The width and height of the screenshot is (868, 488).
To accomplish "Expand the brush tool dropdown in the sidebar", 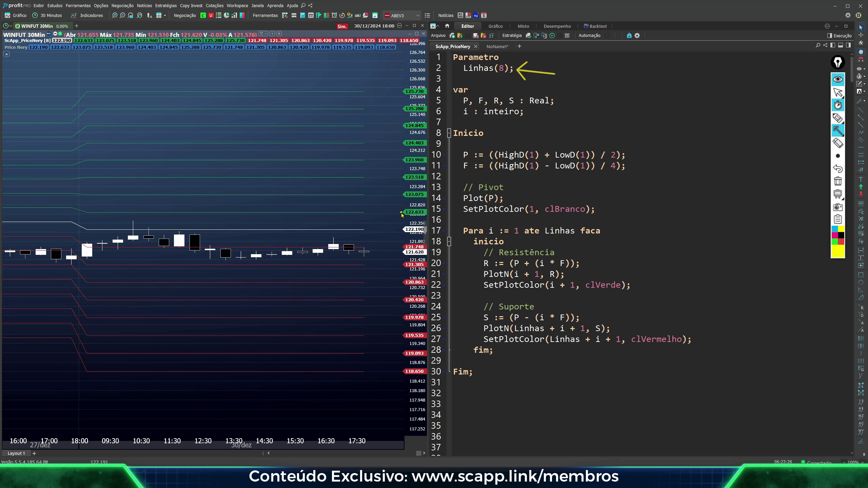I will coord(865,101).
